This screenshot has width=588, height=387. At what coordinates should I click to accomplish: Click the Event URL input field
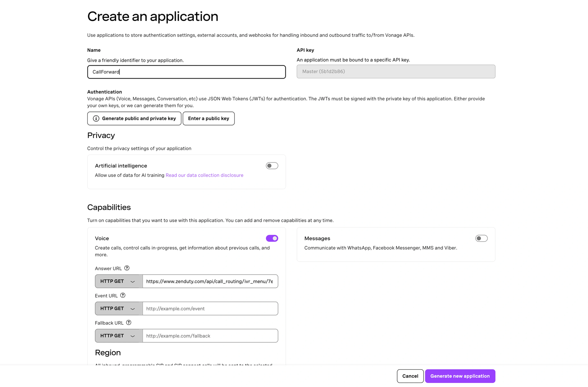tap(210, 308)
